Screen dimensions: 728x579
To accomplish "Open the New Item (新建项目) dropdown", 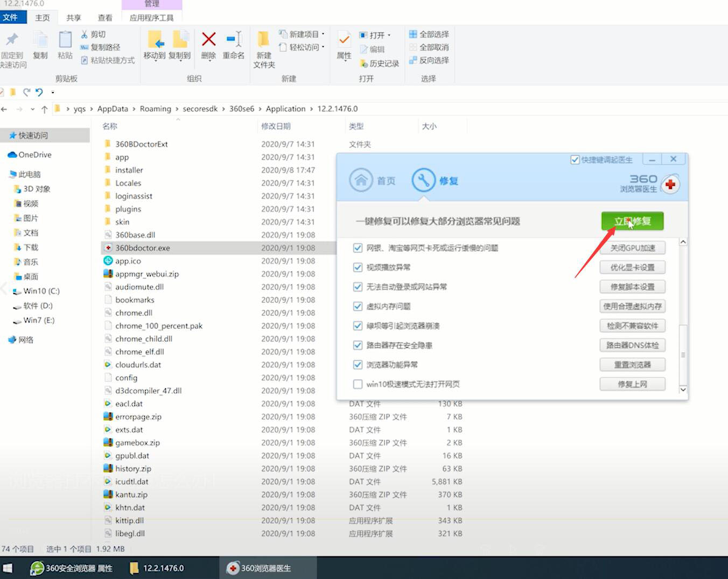I will tap(302, 34).
